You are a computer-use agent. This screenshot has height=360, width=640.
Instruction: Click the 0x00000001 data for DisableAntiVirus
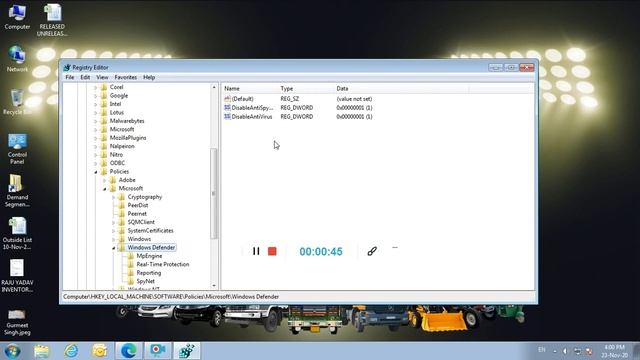(354, 117)
